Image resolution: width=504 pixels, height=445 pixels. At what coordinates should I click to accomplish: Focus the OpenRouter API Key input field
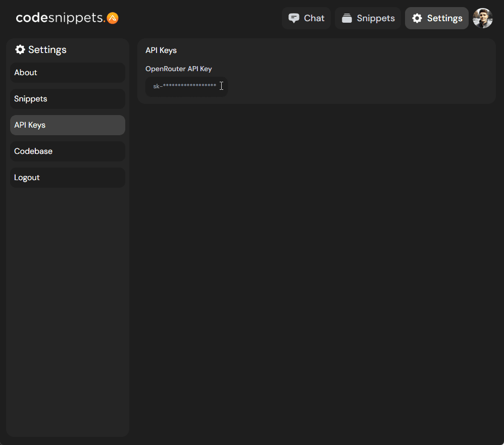186,86
